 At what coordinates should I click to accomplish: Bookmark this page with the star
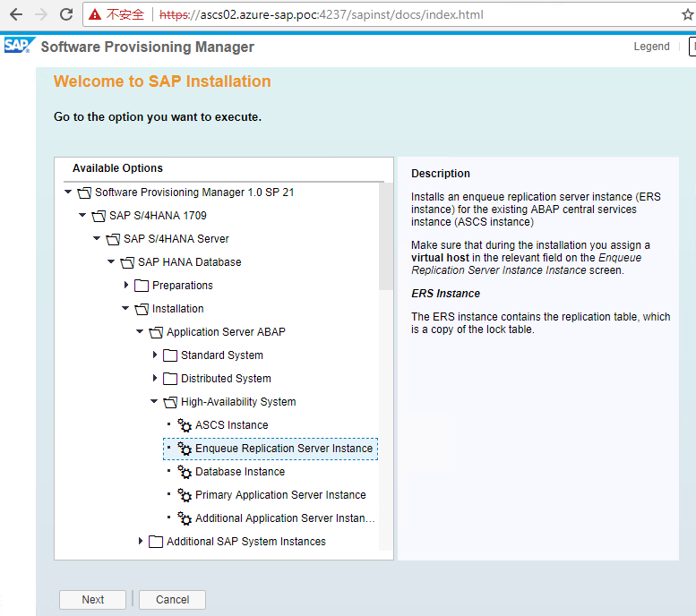(688, 14)
